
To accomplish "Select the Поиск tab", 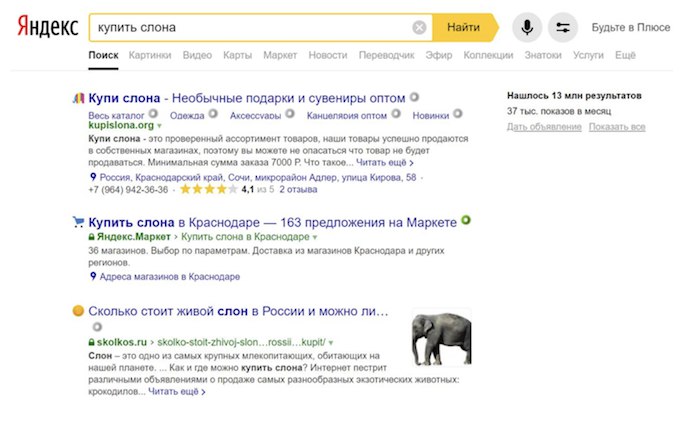I will coord(103,55).
